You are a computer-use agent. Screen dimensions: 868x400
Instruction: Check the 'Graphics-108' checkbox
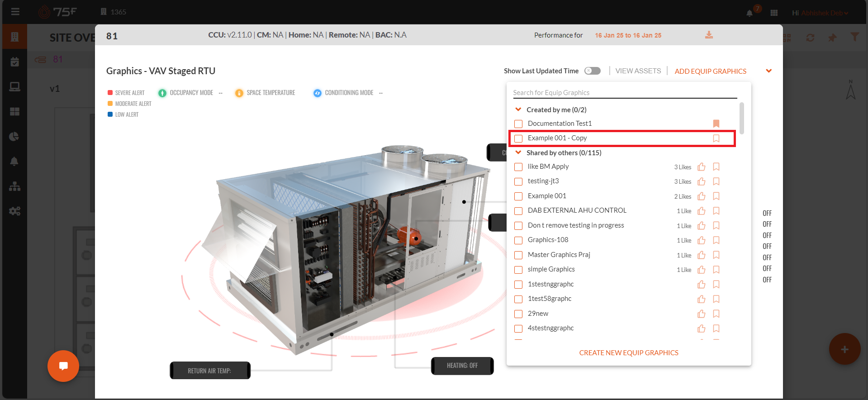tap(518, 240)
